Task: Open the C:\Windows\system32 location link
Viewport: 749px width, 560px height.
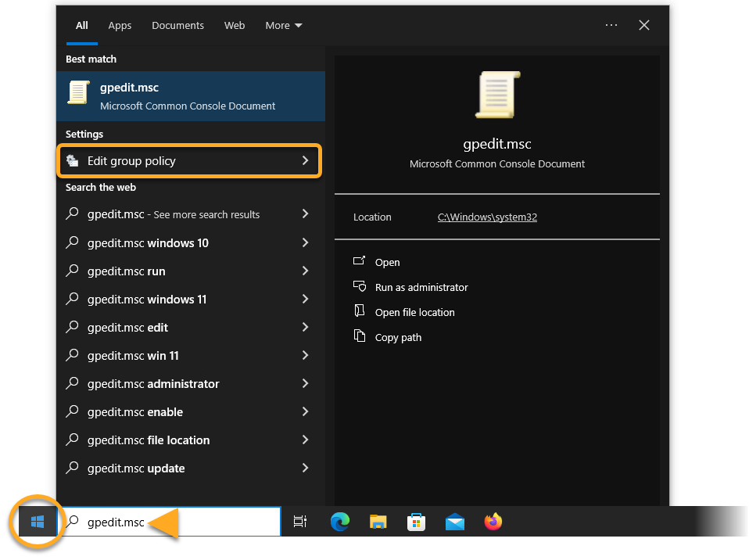Action: 487,217
